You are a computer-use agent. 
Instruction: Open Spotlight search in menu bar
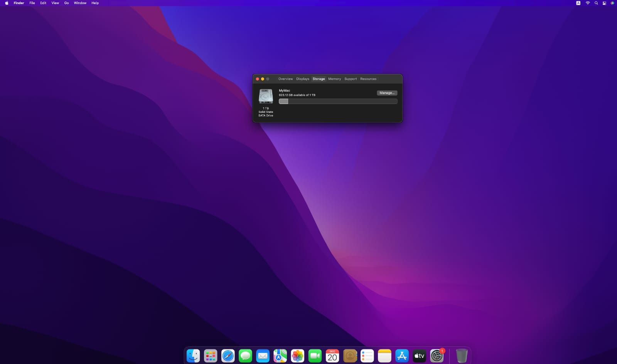(x=596, y=3)
